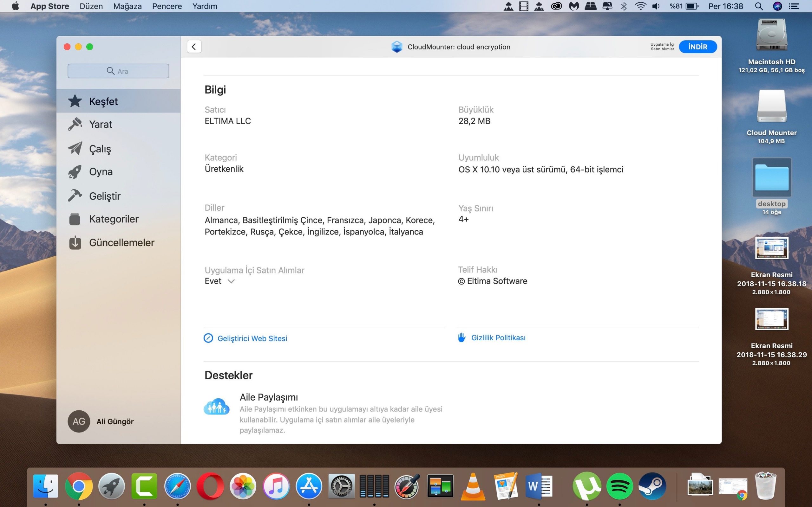Click the back arrow button
The height and width of the screenshot is (507, 812).
tap(194, 47)
